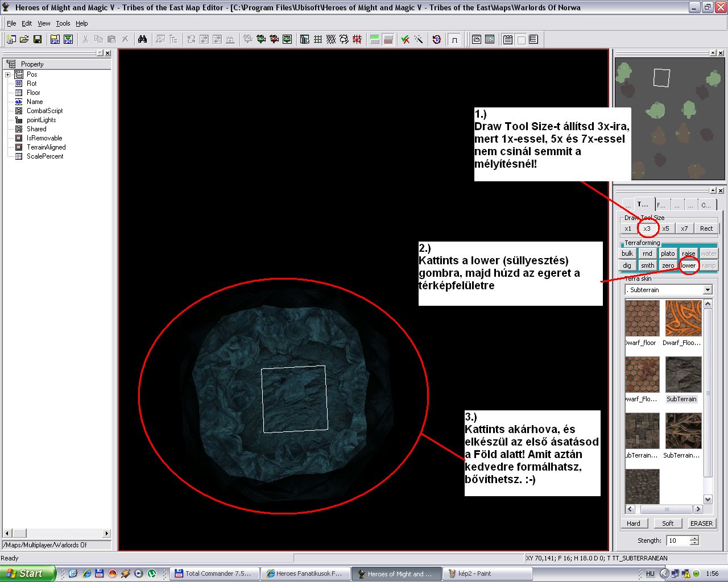Click the Cut scissors icon
The height and width of the screenshot is (582, 728).
(x=86, y=39)
